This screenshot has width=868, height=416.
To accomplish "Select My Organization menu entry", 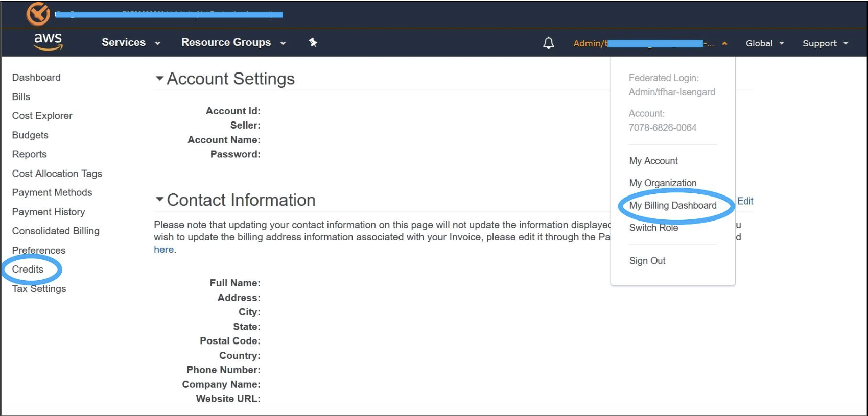I will (x=663, y=183).
